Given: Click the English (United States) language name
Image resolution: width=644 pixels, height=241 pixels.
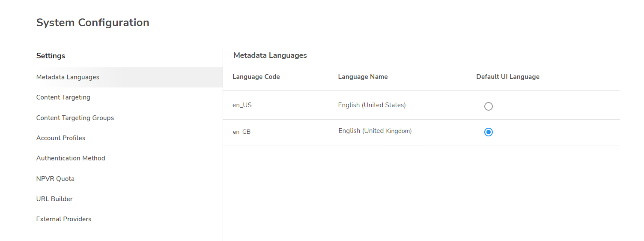Looking at the screenshot, I should 372,105.
